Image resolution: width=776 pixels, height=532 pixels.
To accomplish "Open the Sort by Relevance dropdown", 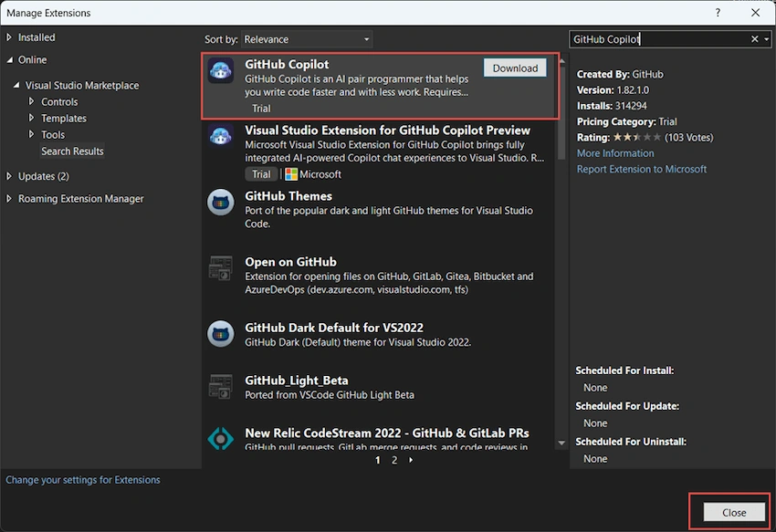I will (x=307, y=39).
